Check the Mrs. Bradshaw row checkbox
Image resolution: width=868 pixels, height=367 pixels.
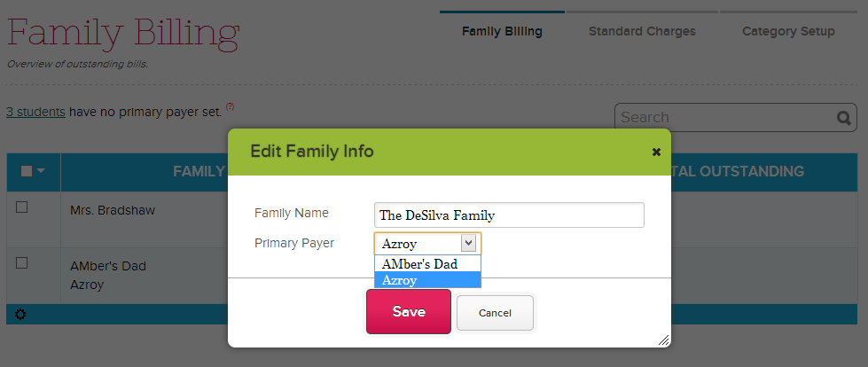22,207
